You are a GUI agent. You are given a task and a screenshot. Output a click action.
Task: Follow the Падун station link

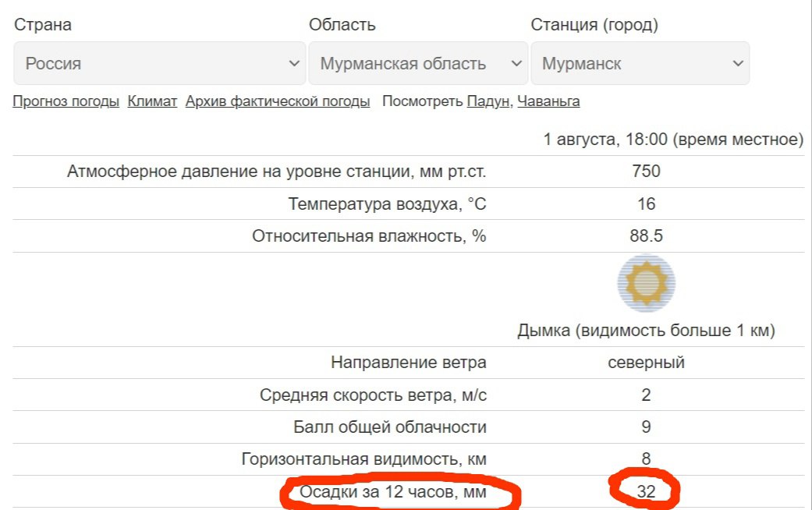pos(488,101)
